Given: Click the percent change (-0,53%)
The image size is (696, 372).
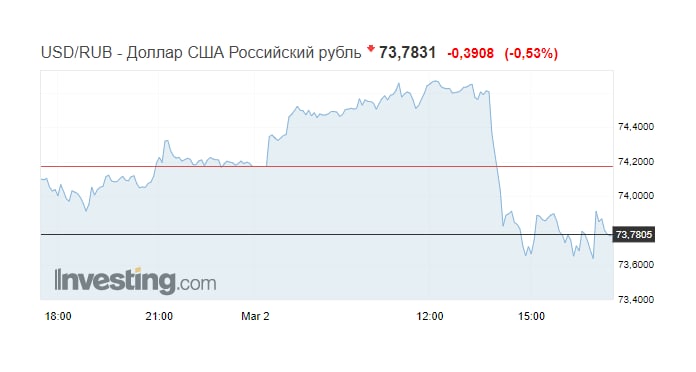Looking at the screenshot, I should point(531,53).
